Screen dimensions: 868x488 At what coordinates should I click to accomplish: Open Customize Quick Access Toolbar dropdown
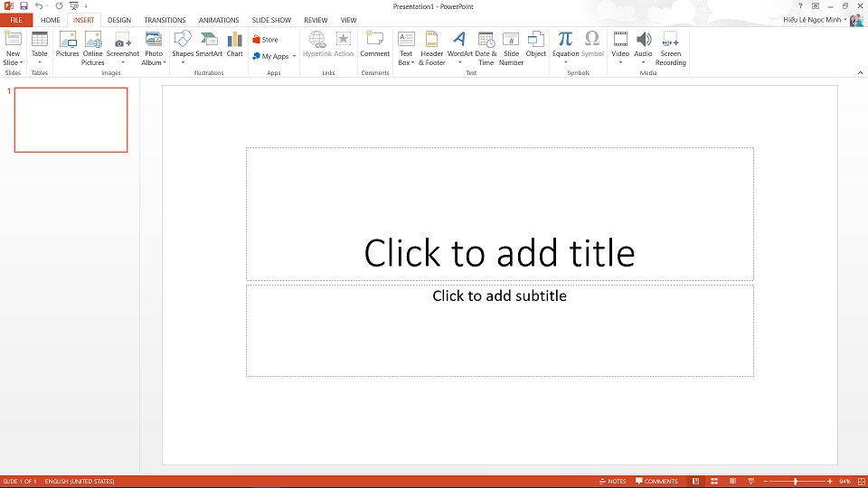[86, 6]
